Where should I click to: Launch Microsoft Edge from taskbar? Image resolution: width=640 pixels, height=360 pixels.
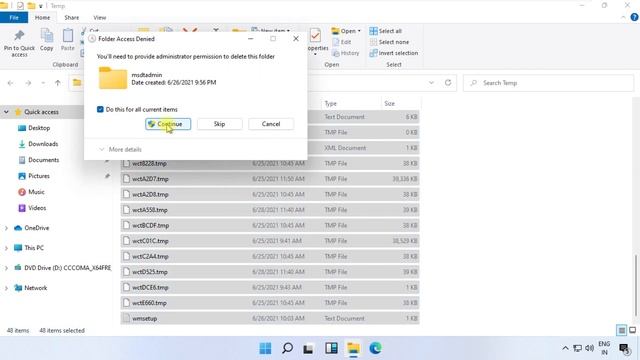(376, 348)
